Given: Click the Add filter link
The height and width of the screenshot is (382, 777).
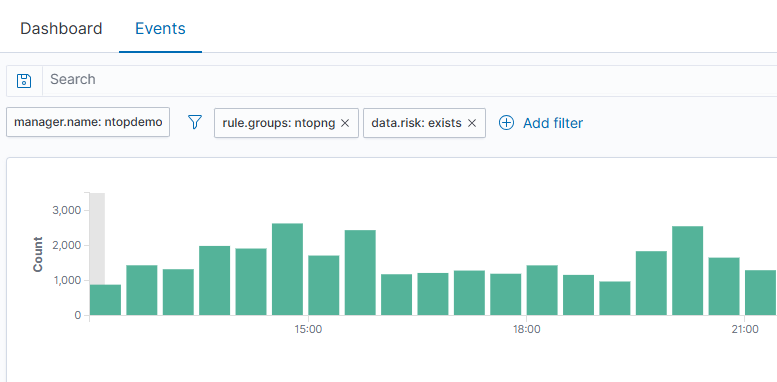Looking at the screenshot, I should pyautogui.click(x=553, y=123).
